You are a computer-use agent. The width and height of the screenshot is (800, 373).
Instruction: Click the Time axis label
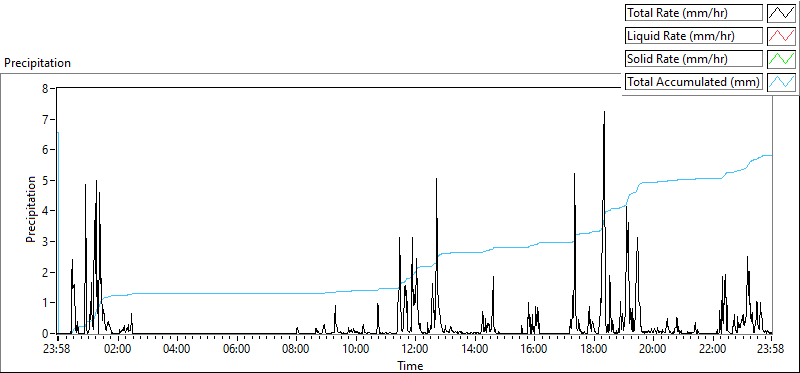point(411,365)
